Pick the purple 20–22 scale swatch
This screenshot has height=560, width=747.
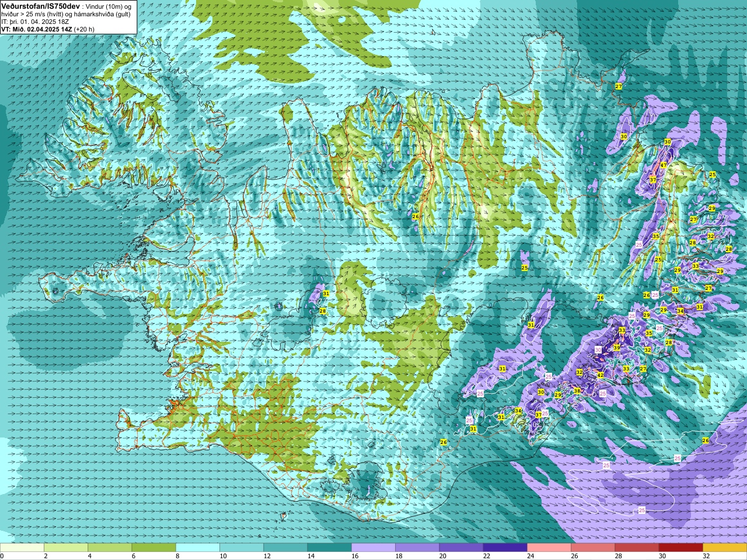(x=462, y=548)
